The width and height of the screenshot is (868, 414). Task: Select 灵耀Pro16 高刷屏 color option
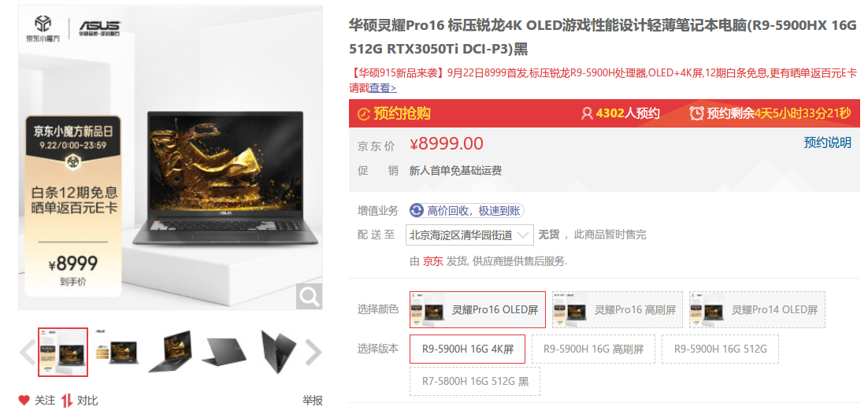(x=618, y=310)
